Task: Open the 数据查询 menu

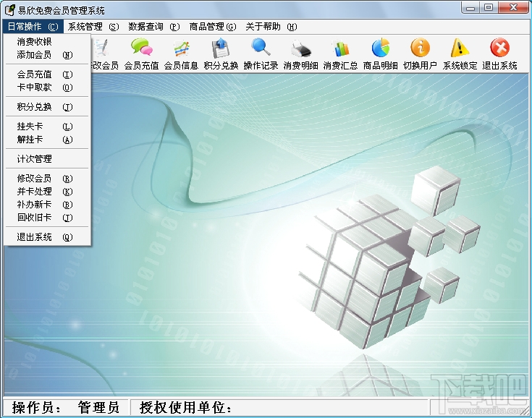Action: (x=154, y=27)
